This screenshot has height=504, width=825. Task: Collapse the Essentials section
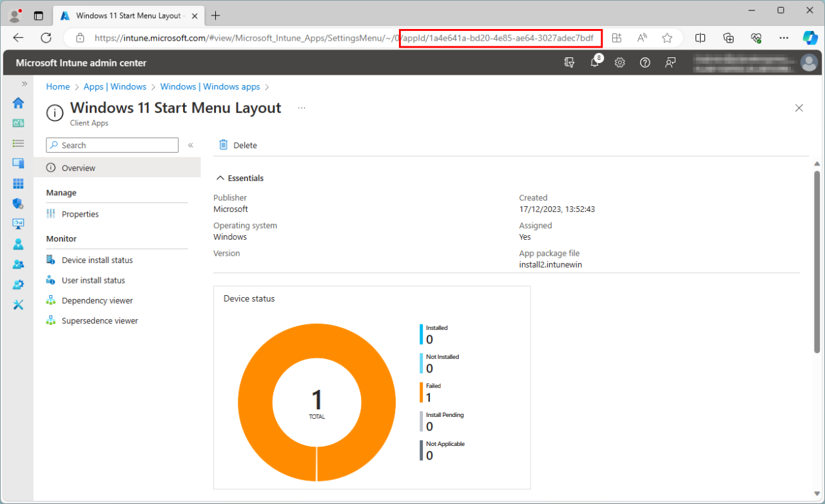coord(220,179)
